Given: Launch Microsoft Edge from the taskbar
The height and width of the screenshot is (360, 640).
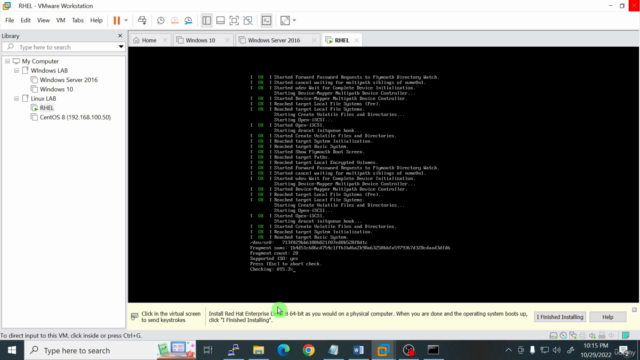Looking at the screenshot, I should coord(283,350).
